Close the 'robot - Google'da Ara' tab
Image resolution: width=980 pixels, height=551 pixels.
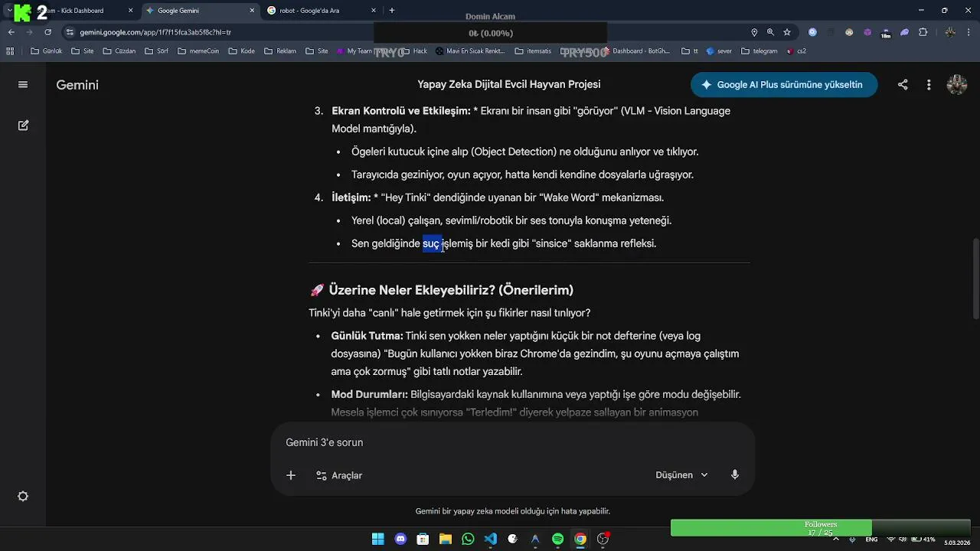(374, 11)
